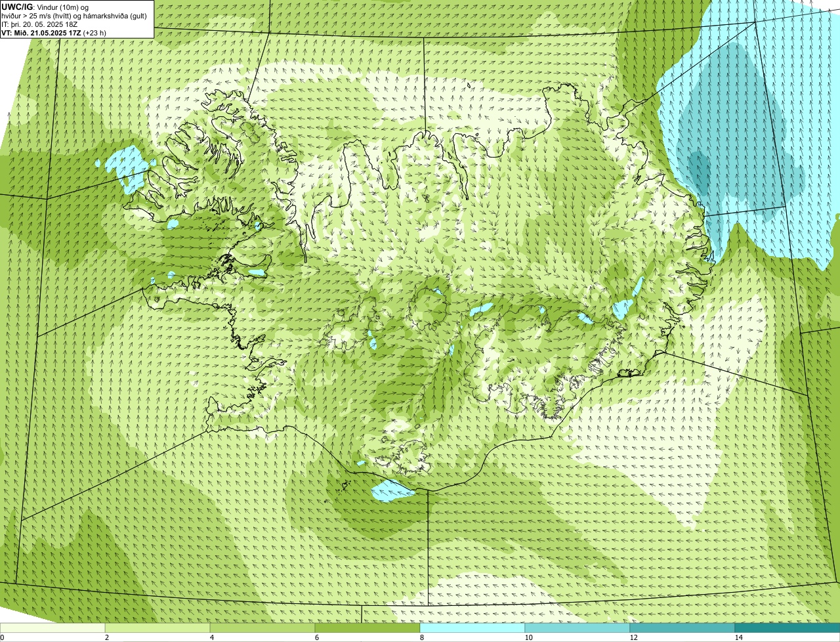Screen dimensions: 840x642
Task: Click the 0–2 m/s pale yellow legend swatch
Action: click(52, 628)
